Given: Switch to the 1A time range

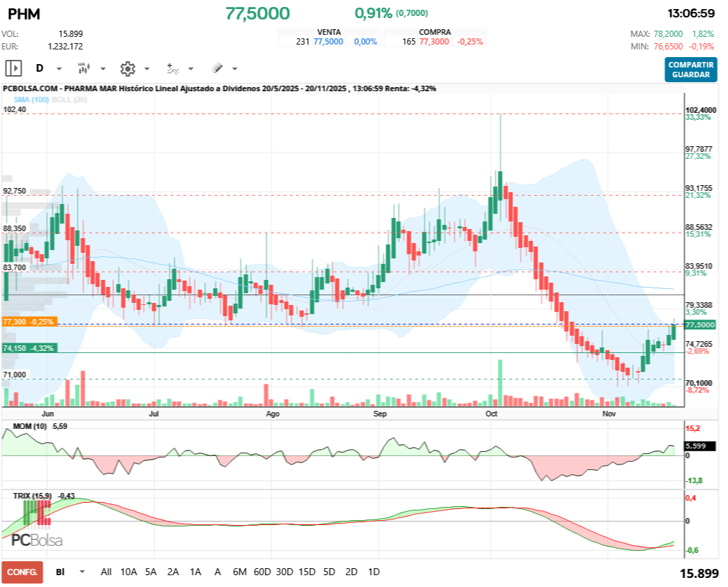Looking at the screenshot, I should [x=195, y=572].
